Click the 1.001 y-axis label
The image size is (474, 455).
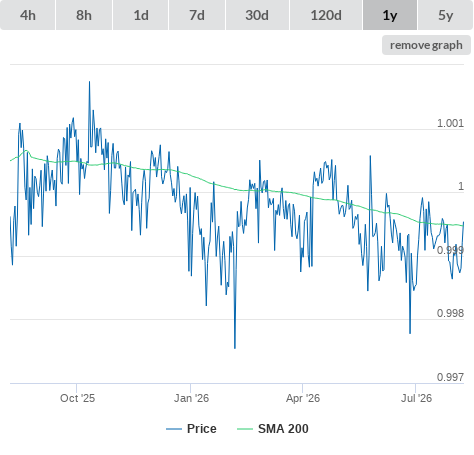point(450,123)
